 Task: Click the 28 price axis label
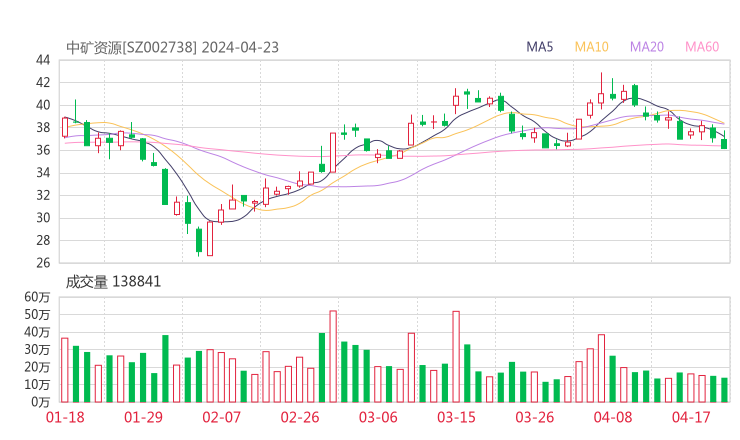43,240
